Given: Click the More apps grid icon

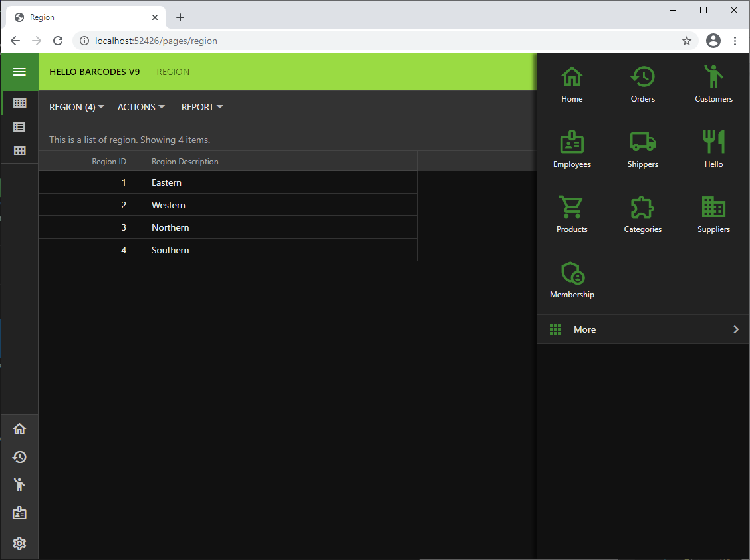Looking at the screenshot, I should point(555,329).
